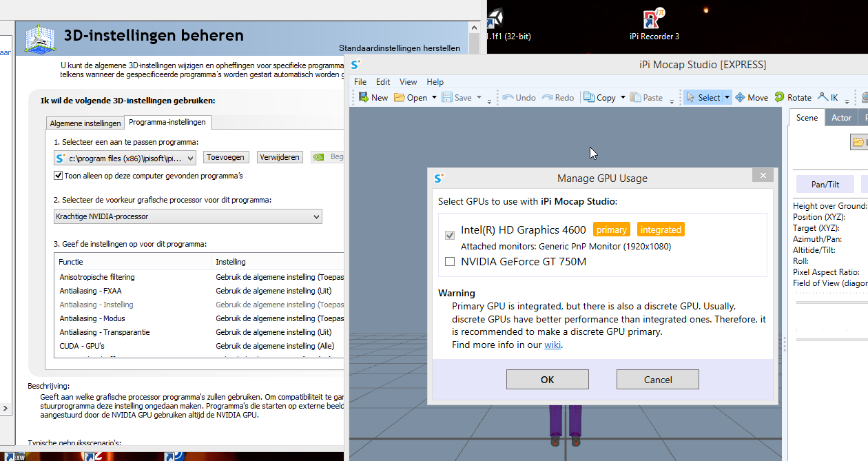The height and width of the screenshot is (461, 868).
Task: Open the 'Krachtige NVIDIA-processor' dropdown
Action: tap(188, 216)
